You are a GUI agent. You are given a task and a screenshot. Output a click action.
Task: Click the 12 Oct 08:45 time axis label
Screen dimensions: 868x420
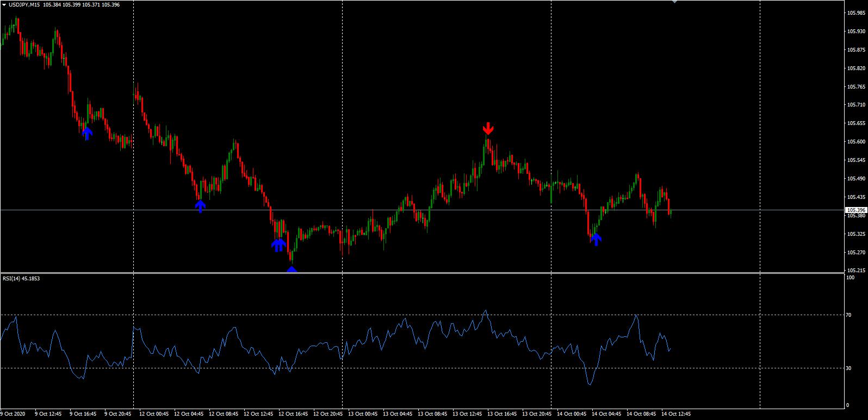(223, 414)
